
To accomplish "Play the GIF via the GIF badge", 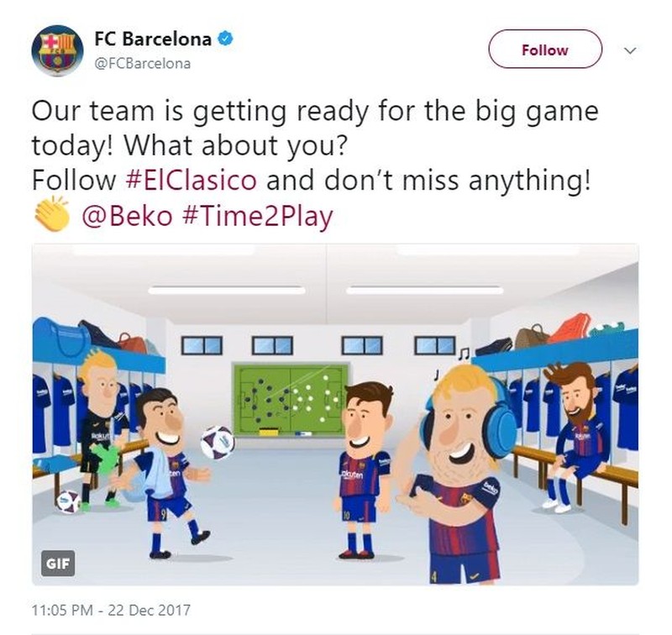I will point(58,564).
